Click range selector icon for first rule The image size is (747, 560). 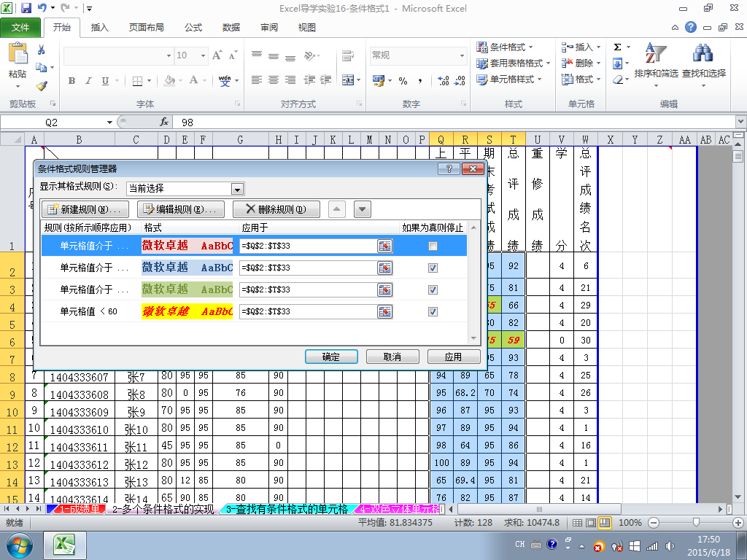click(x=384, y=246)
